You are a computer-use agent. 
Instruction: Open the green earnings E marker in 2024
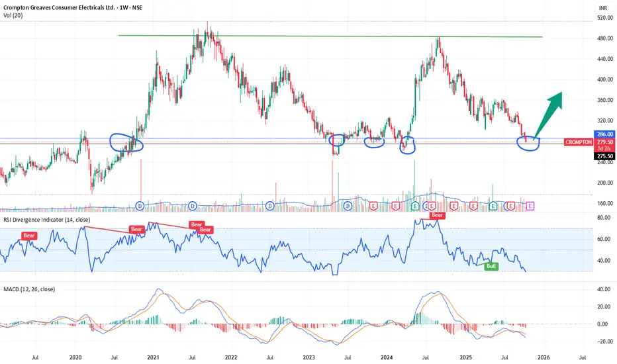415,206
